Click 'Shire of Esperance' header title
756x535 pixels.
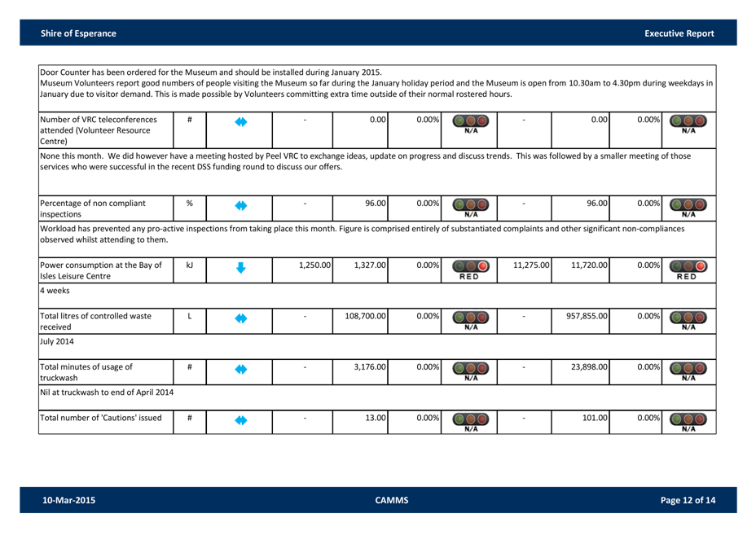78,33
